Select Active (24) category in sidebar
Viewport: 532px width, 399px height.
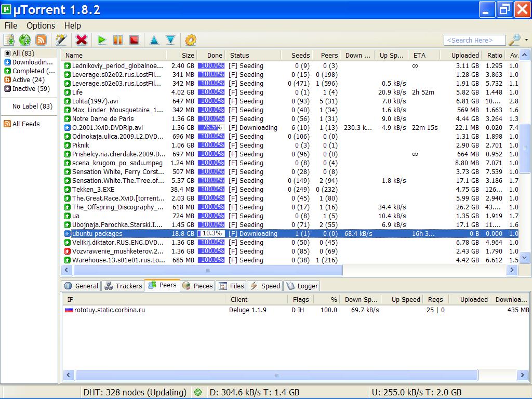[x=28, y=80]
